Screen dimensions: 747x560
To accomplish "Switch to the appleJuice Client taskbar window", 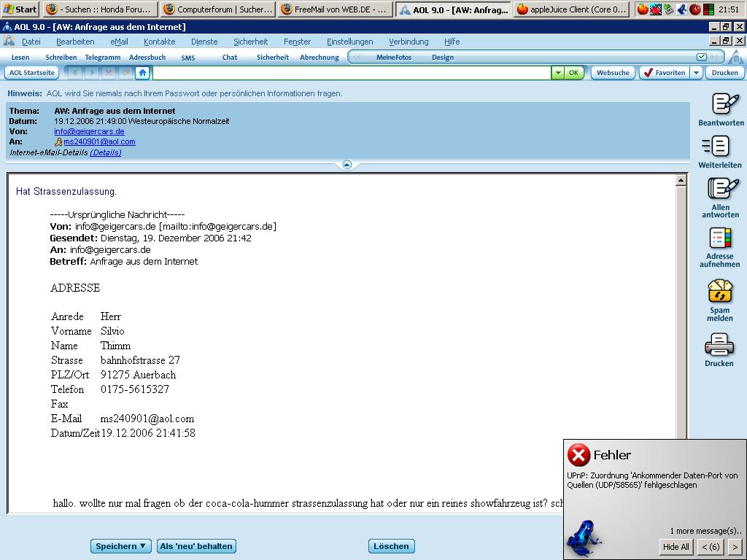I will click(x=572, y=9).
